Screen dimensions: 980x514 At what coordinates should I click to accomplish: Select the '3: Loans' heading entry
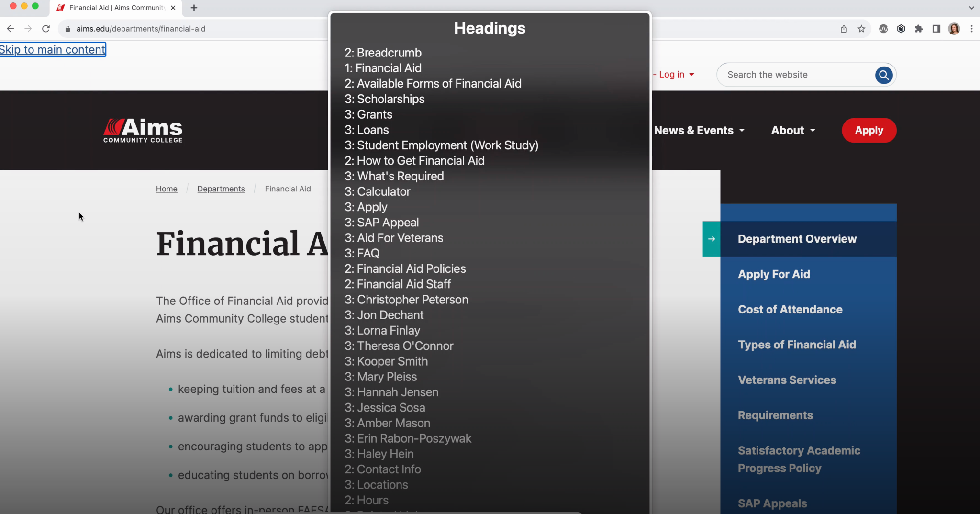tap(367, 130)
